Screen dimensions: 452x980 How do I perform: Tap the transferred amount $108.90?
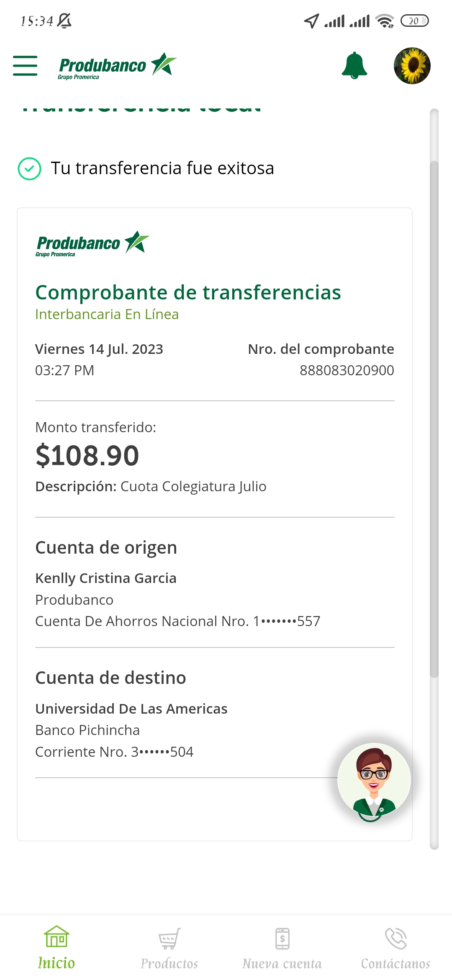[87, 456]
